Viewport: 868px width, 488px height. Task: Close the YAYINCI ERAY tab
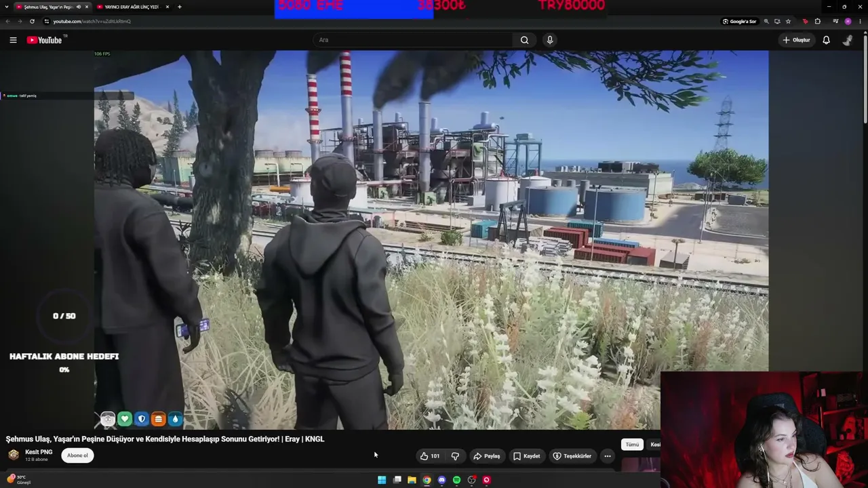click(167, 7)
